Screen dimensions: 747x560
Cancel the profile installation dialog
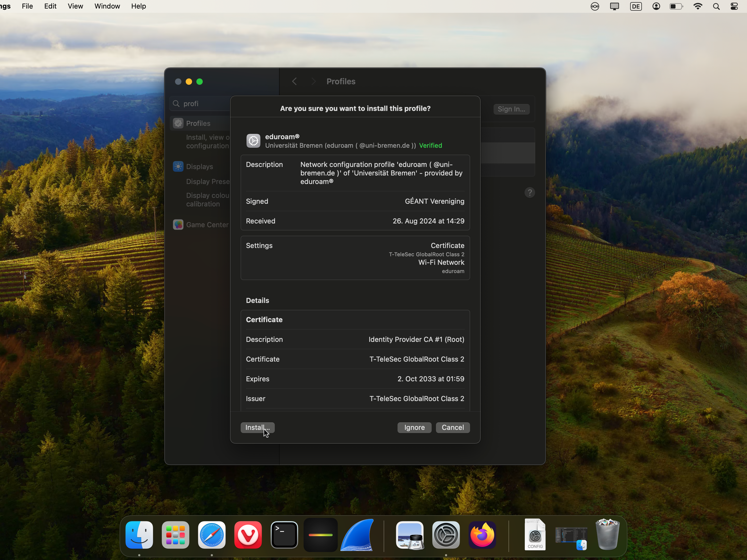pos(452,427)
